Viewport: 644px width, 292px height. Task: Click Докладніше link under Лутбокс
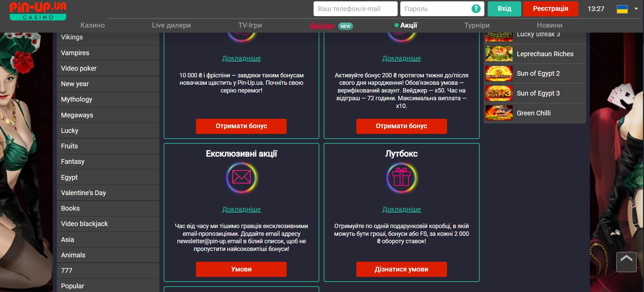tap(401, 209)
